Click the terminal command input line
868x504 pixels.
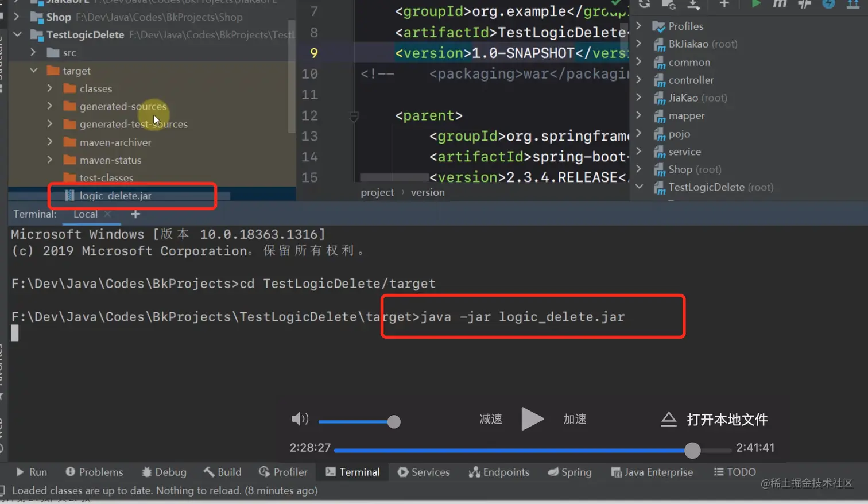(x=317, y=317)
